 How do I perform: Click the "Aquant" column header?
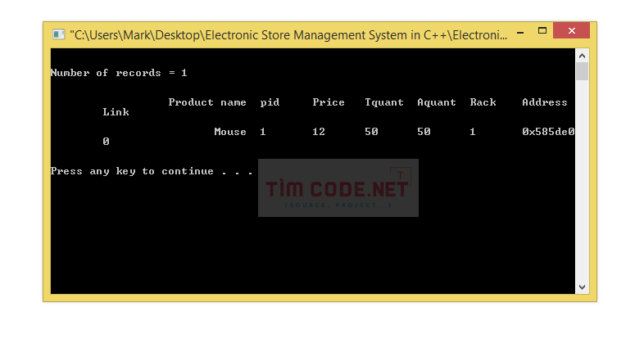436,102
